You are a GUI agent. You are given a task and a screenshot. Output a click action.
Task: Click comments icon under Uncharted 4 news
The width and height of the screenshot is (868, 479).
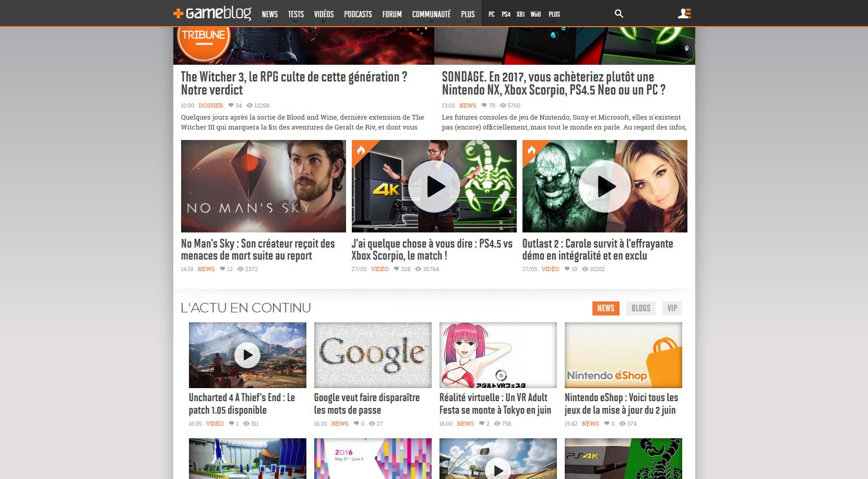[x=231, y=424]
